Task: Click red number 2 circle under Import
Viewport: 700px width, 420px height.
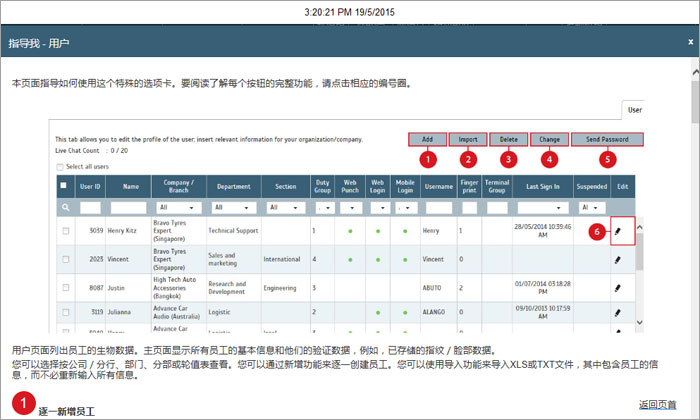Action: pos(467,157)
